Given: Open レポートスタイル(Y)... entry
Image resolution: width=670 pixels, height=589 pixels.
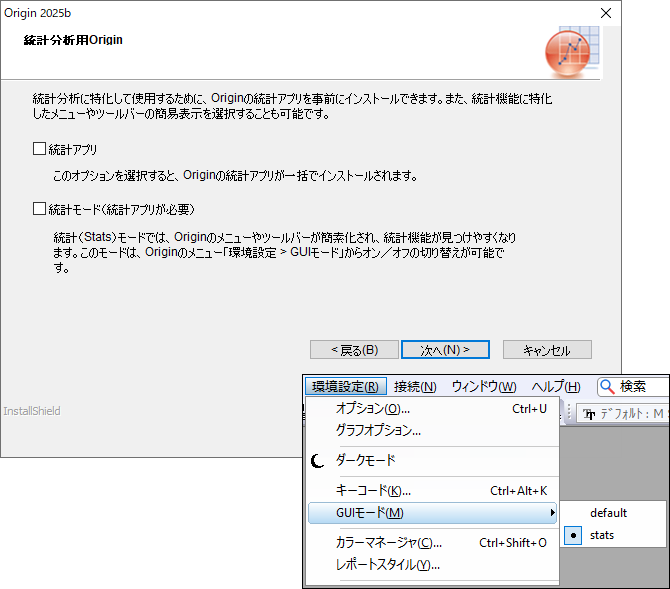Looking at the screenshot, I should [x=432, y=565].
